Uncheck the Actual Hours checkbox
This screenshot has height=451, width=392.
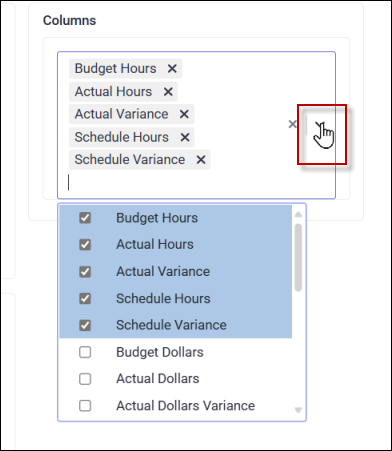[85, 245]
